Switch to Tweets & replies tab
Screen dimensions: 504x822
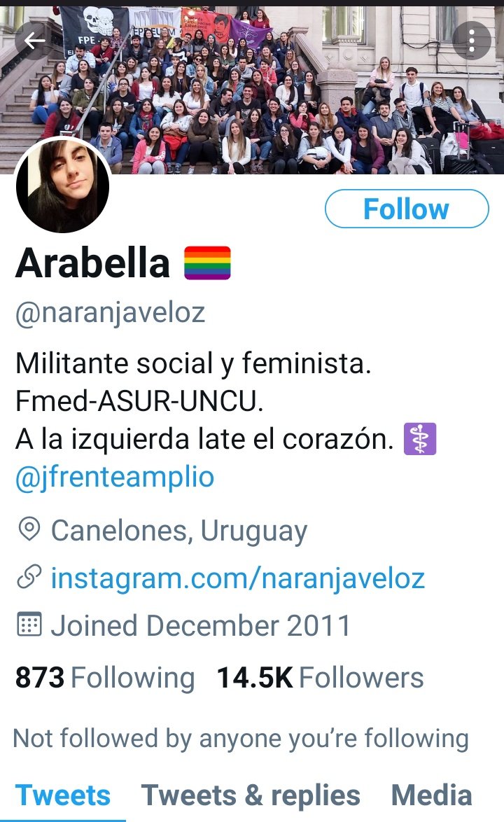click(251, 795)
